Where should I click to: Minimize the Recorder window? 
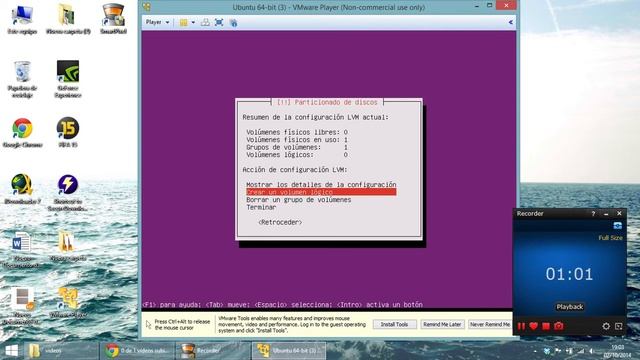606,213
